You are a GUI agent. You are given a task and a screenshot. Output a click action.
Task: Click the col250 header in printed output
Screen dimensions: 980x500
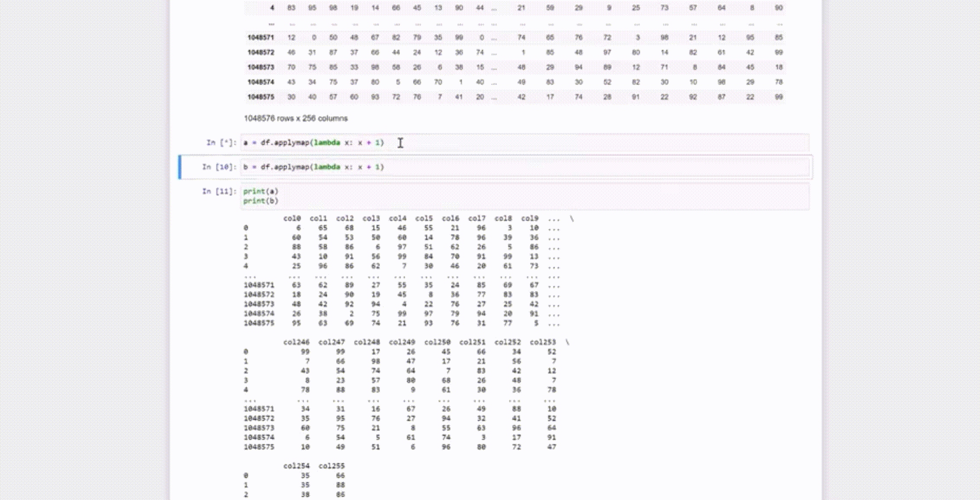click(x=437, y=342)
